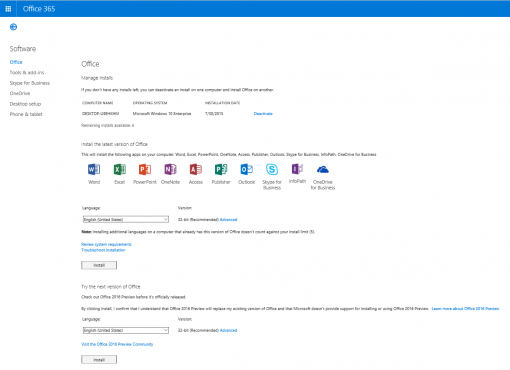
Task: Click Advanced link in the Preview section
Action: (x=228, y=330)
